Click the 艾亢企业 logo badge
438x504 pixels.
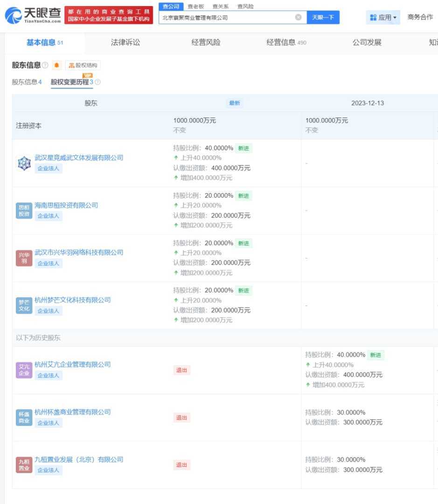(x=24, y=370)
